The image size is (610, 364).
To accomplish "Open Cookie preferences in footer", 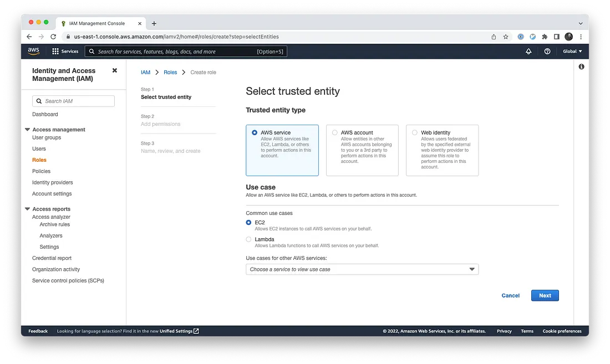I will (x=562, y=331).
